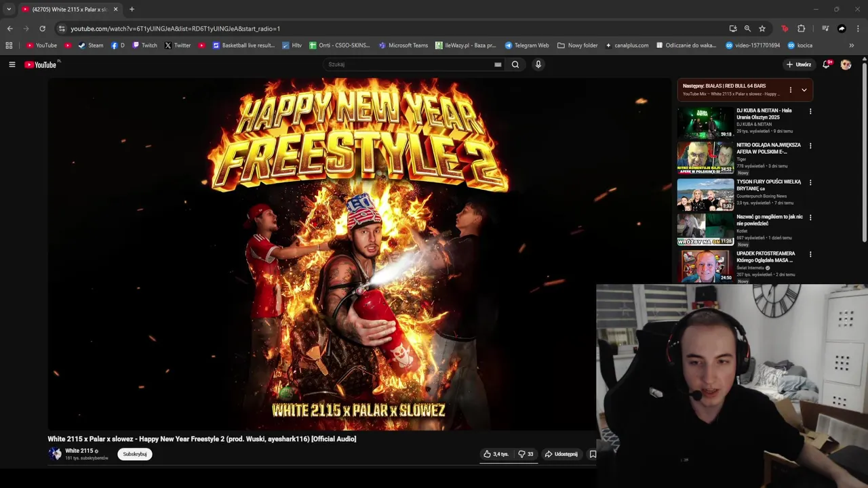Go to YouTube home via the logo
The height and width of the screenshot is (488, 868).
point(41,64)
